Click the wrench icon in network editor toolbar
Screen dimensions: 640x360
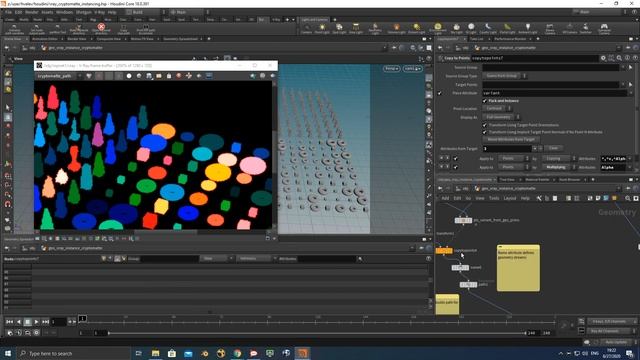click(x=539, y=198)
